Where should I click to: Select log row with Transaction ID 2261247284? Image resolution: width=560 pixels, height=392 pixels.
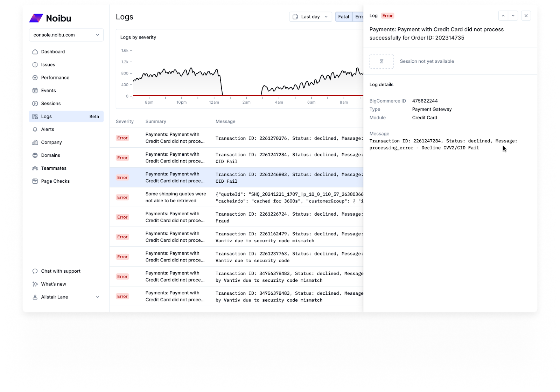tap(236, 158)
